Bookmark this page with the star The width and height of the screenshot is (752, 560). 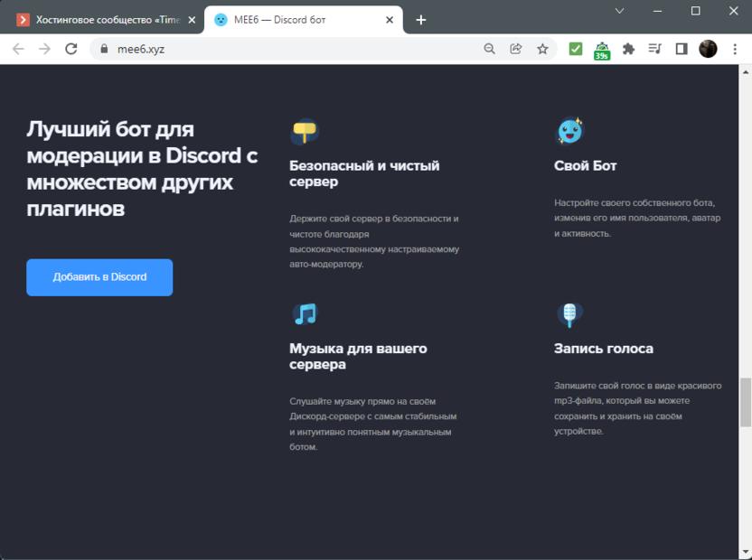click(x=542, y=49)
